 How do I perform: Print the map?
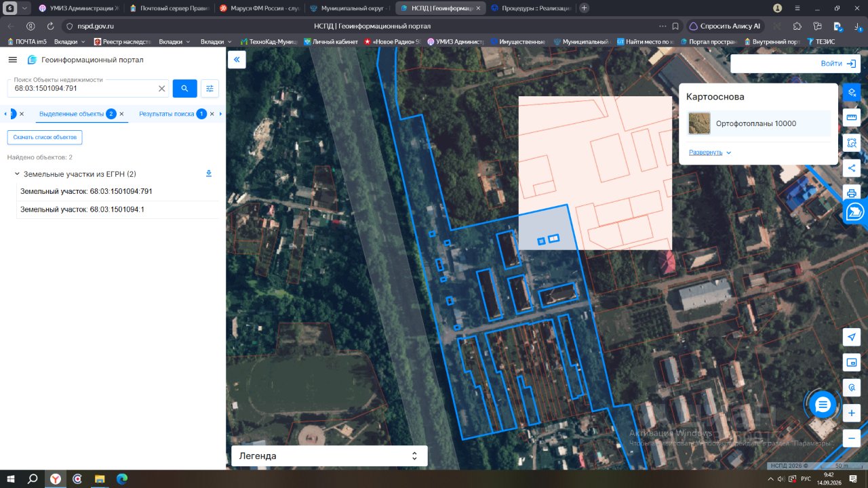[852, 192]
